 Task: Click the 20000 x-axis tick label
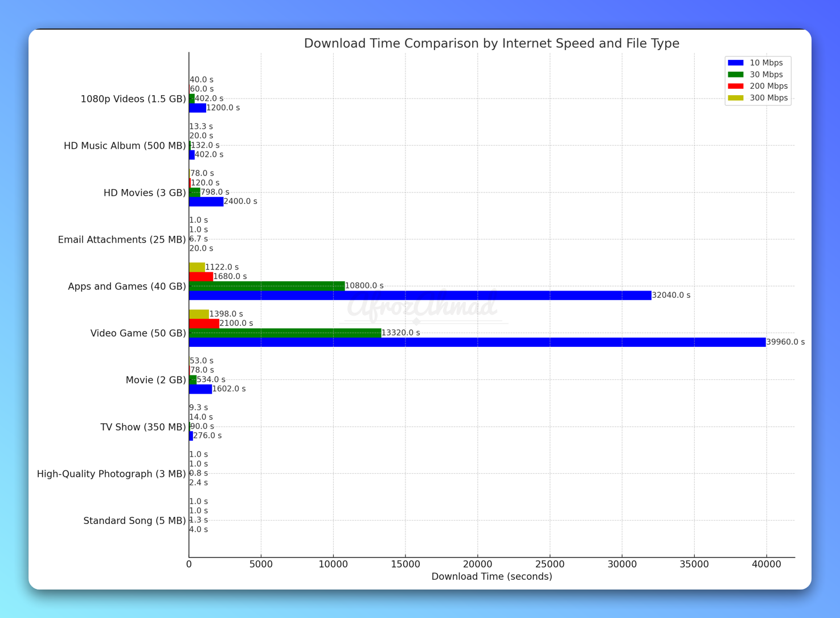pyautogui.click(x=477, y=564)
